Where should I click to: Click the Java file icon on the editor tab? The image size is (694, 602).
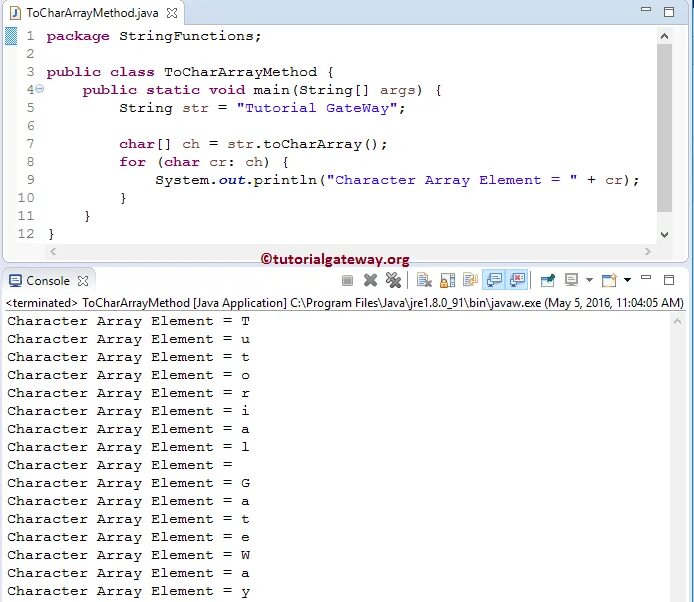pos(15,13)
